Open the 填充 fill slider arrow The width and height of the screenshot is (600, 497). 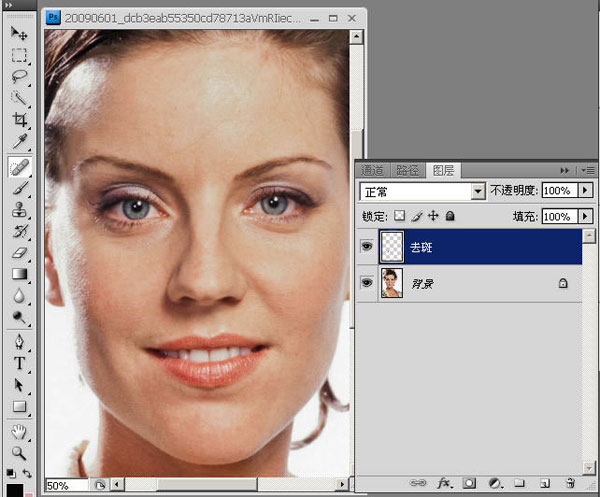coord(585,216)
